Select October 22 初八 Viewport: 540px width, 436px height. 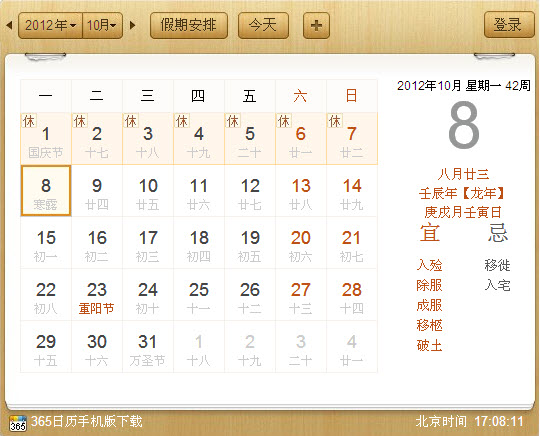click(46, 295)
